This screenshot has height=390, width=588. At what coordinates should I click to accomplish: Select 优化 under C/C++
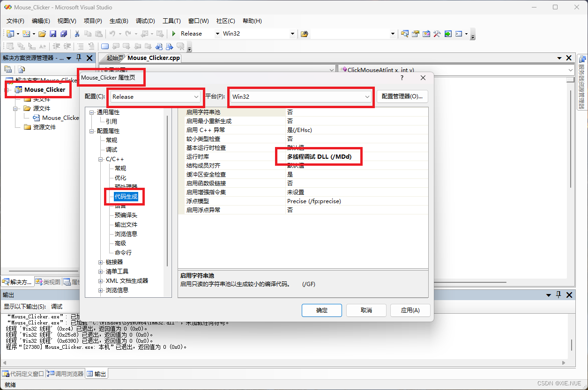point(120,178)
